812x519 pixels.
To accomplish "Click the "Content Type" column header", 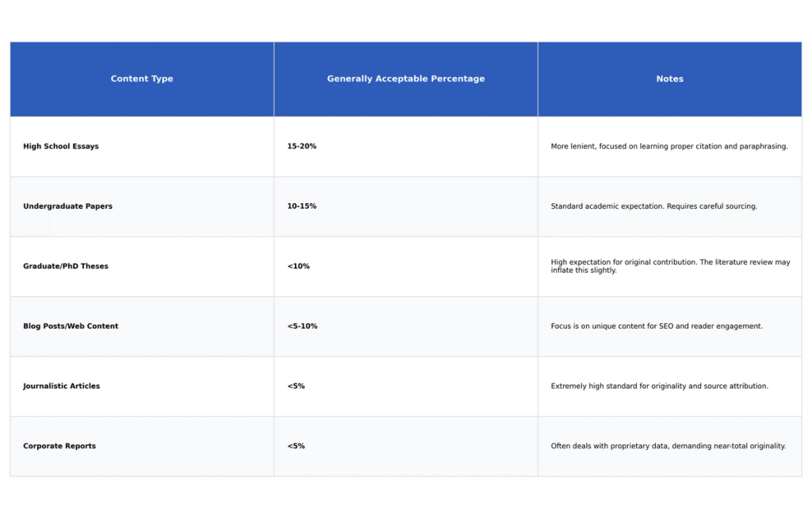I will click(x=142, y=79).
